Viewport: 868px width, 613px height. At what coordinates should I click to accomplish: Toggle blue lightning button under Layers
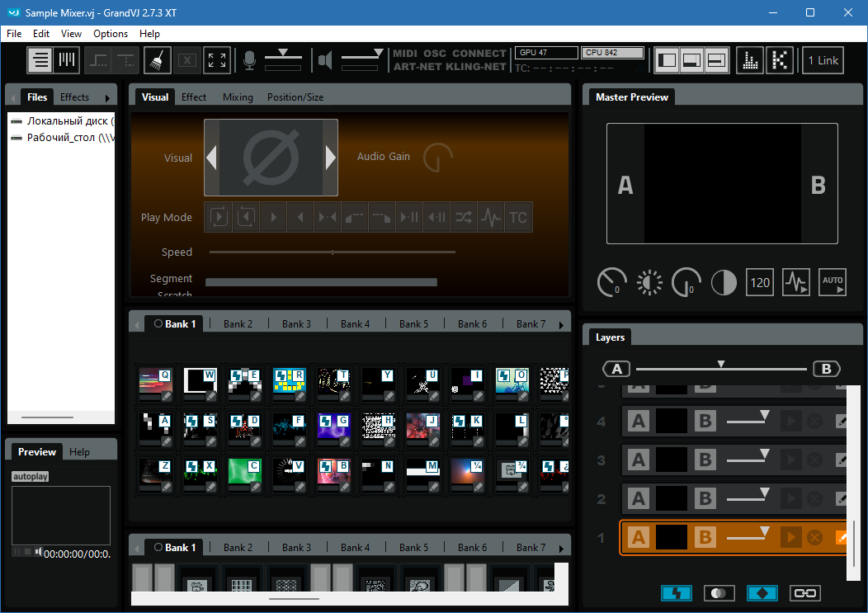point(677,593)
